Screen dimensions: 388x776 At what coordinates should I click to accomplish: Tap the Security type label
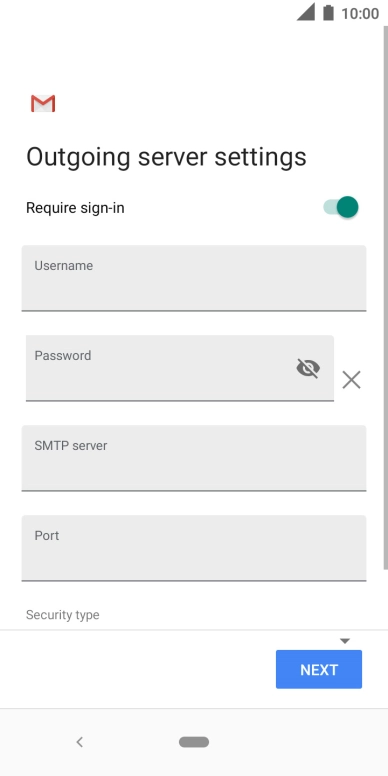pos(63,615)
